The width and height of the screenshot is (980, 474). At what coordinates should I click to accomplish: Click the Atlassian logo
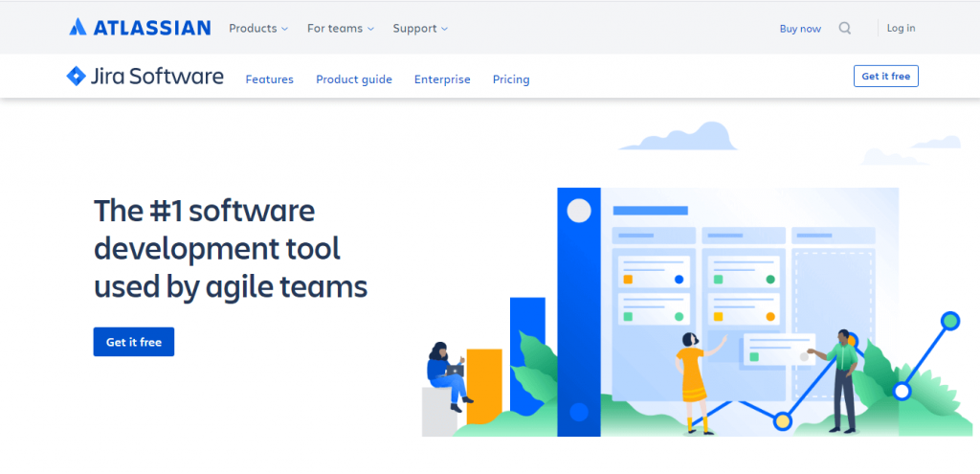[x=140, y=28]
